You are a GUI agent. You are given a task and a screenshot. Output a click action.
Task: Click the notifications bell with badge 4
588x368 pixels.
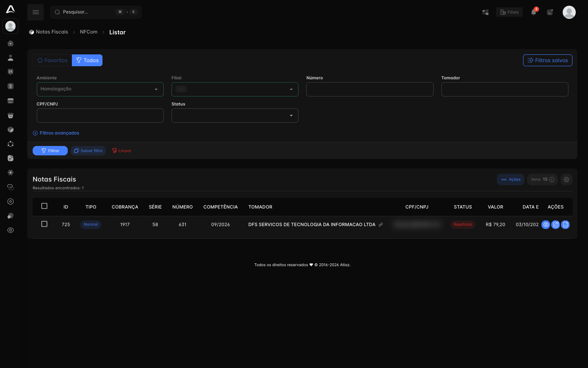coord(534,12)
